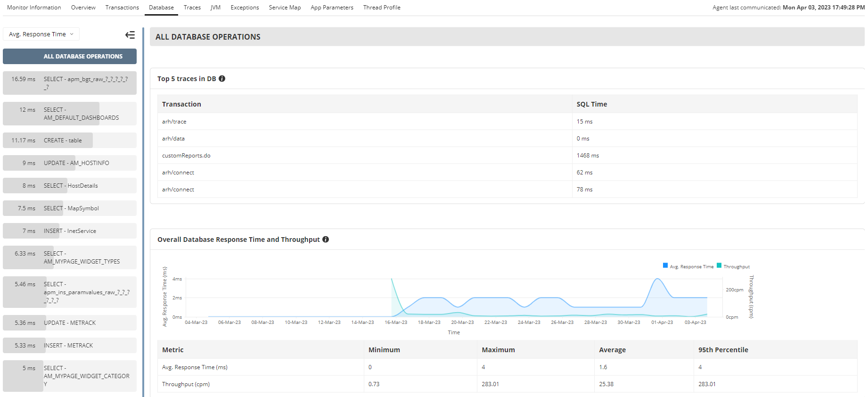The width and height of the screenshot is (868, 397).
Task: Select INSERT - InetService operation
Action: [70, 231]
